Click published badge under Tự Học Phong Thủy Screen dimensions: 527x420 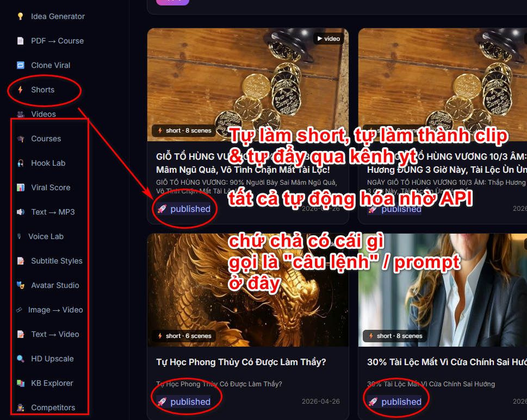click(x=184, y=402)
